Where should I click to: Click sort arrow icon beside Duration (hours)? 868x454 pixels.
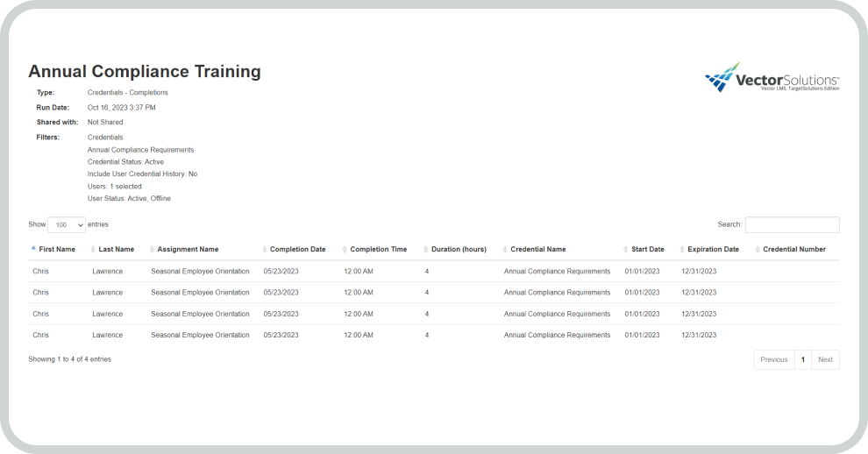(x=426, y=250)
